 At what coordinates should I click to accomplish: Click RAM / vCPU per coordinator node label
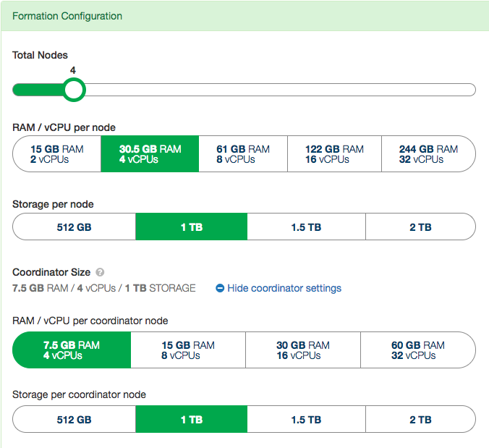point(90,321)
